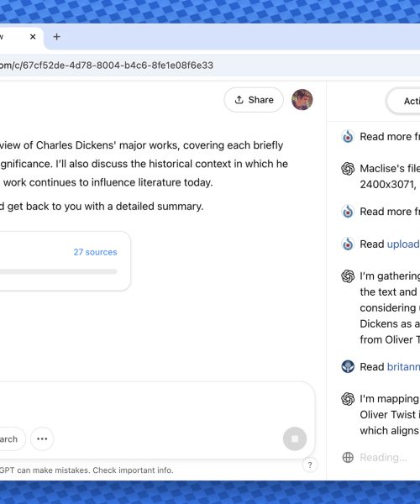
Task: Open the upload link in activity
Action: point(403,244)
